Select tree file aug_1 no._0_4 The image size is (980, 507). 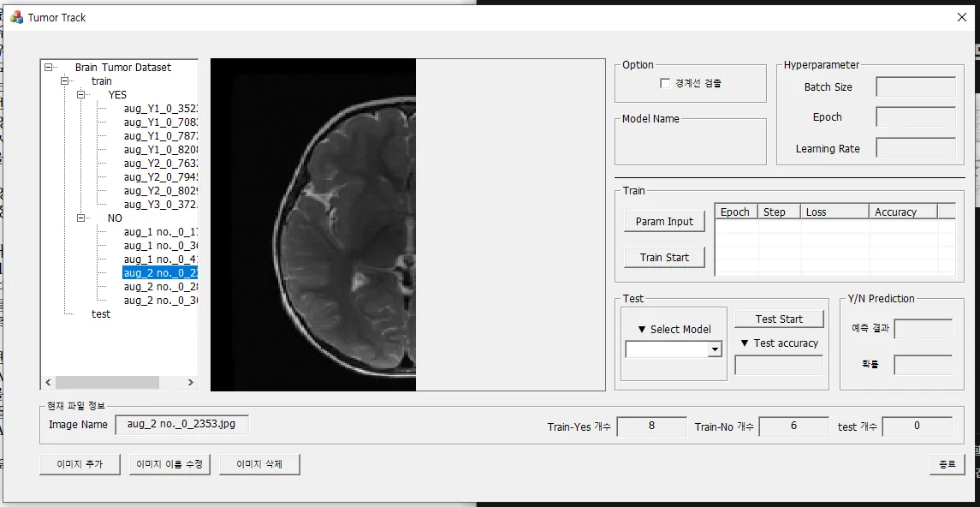click(x=161, y=259)
